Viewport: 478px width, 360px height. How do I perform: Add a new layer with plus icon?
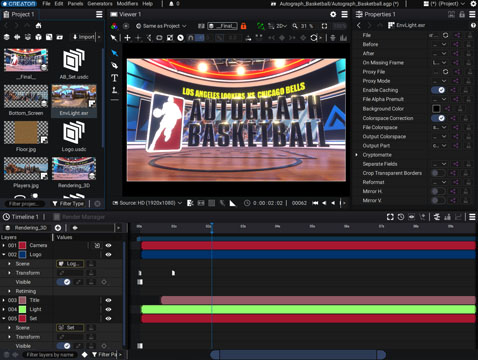58,228
